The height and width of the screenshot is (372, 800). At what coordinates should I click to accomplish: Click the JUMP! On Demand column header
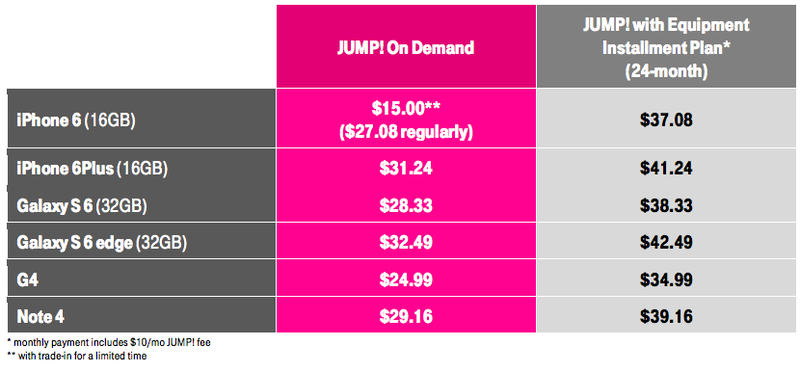(x=406, y=47)
